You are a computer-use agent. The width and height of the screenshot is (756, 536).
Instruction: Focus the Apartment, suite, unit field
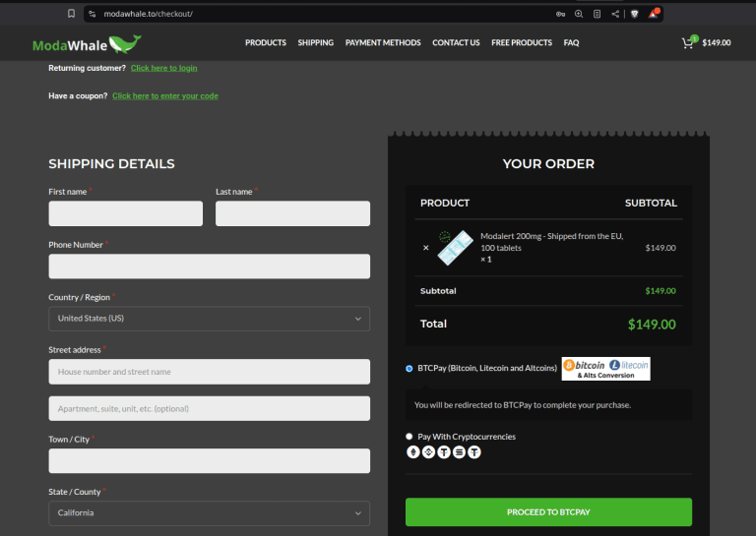pos(210,408)
